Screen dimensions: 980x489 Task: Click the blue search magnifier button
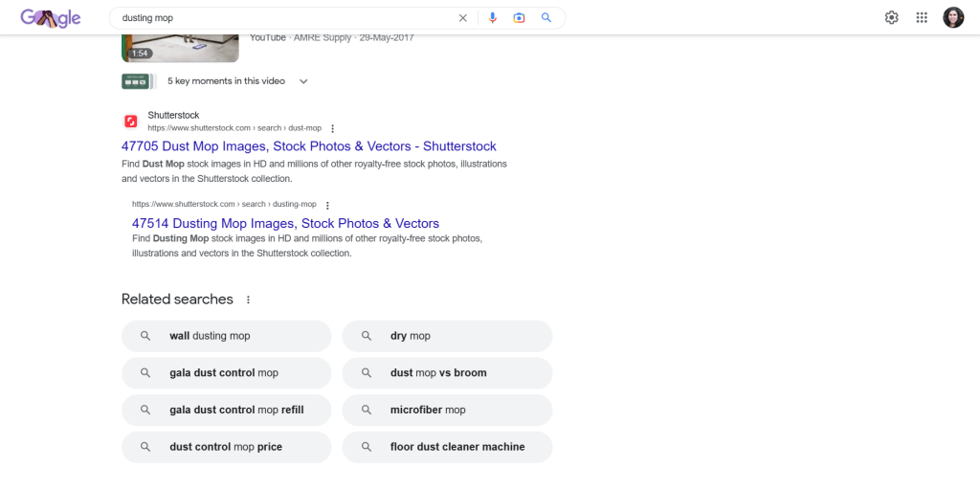546,18
